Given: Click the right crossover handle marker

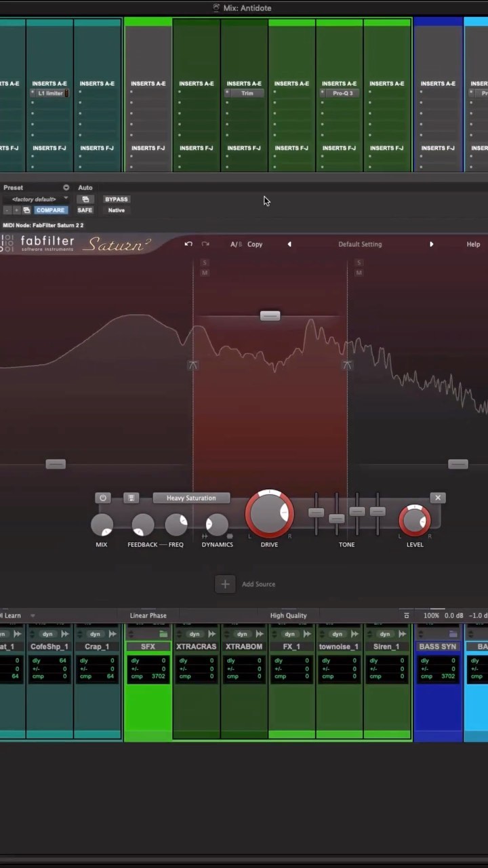Looking at the screenshot, I should tap(347, 365).
